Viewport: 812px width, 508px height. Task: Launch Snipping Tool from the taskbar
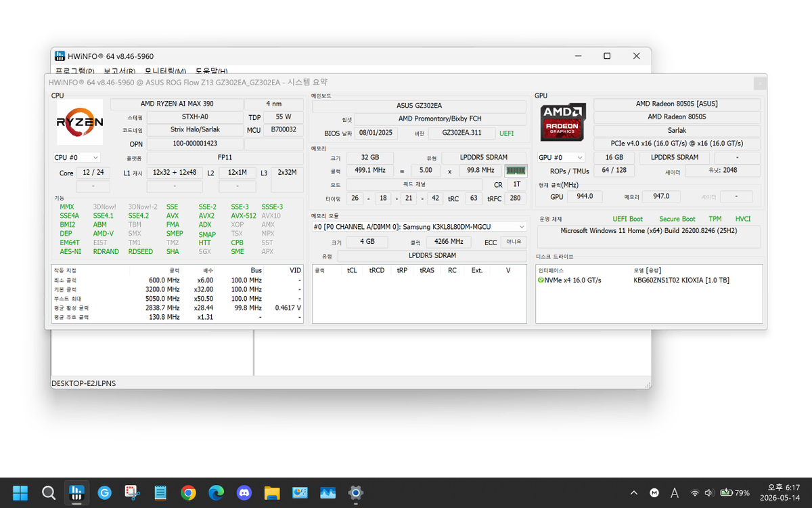point(132,492)
